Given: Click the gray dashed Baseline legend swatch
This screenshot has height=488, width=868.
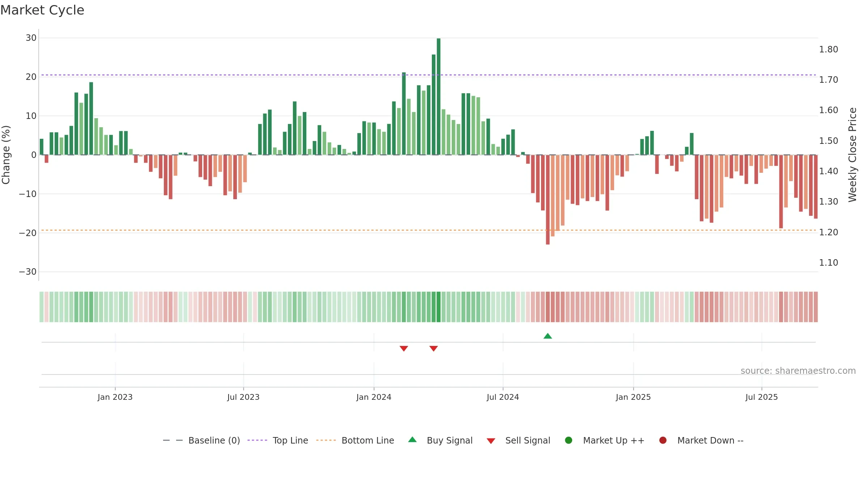Looking at the screenshot, I should click(173, 440).
